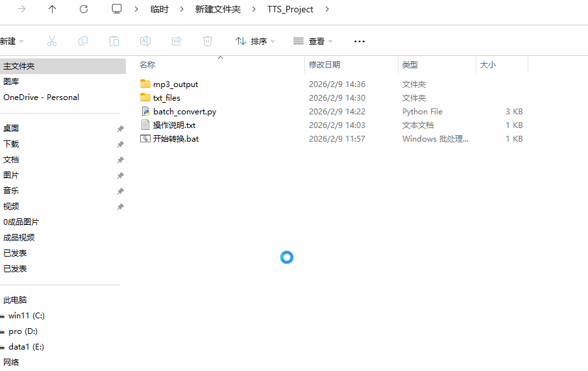
Task: Open 音乐 in quick access
Action: (11, 191)
